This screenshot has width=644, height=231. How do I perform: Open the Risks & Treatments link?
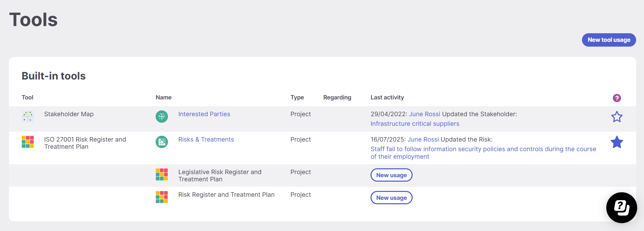click(206, 139)
